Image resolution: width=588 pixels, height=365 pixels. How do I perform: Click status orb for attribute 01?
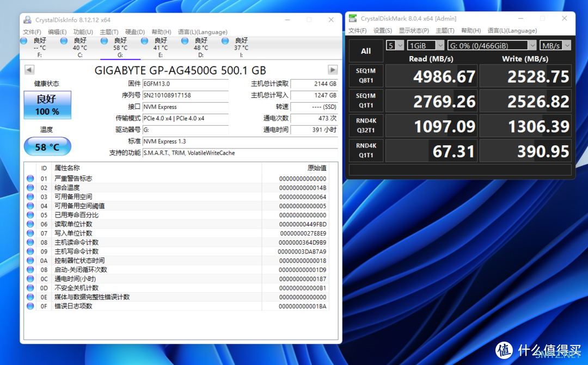pos(30,178)
